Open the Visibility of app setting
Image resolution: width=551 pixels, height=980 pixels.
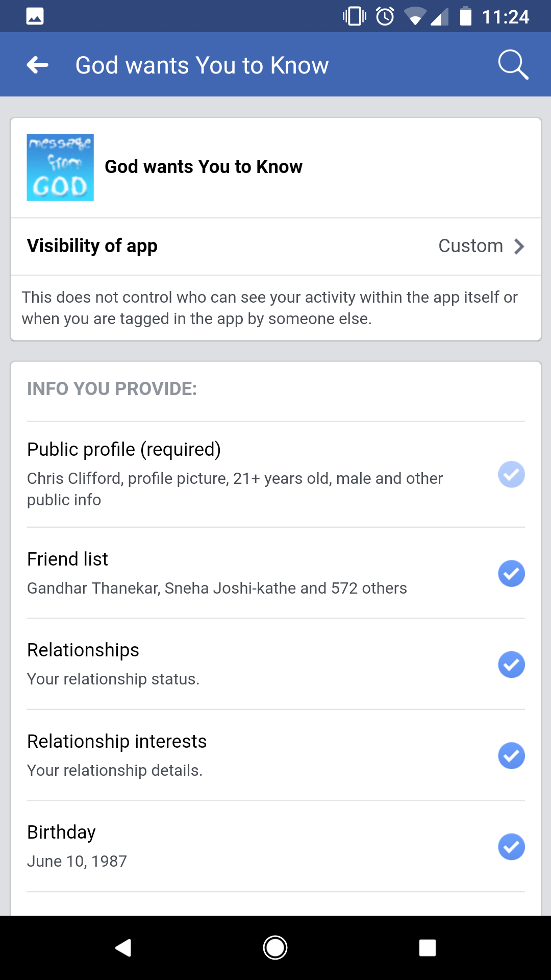click(x=92, y=246)
